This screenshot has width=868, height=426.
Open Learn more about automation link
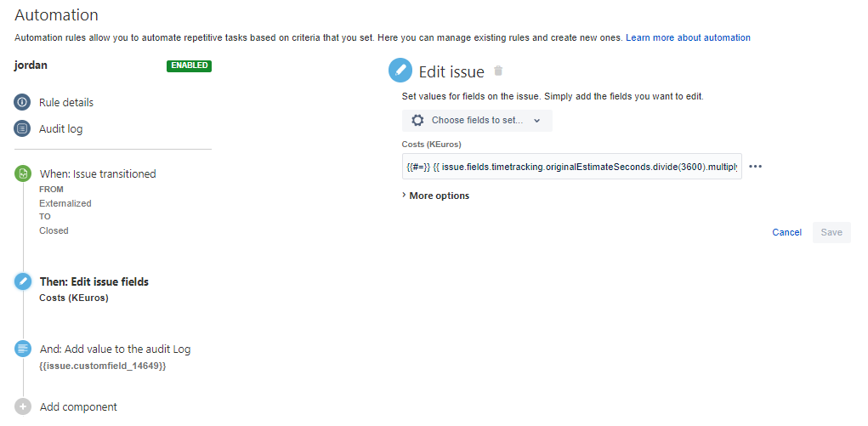point(688,37)
